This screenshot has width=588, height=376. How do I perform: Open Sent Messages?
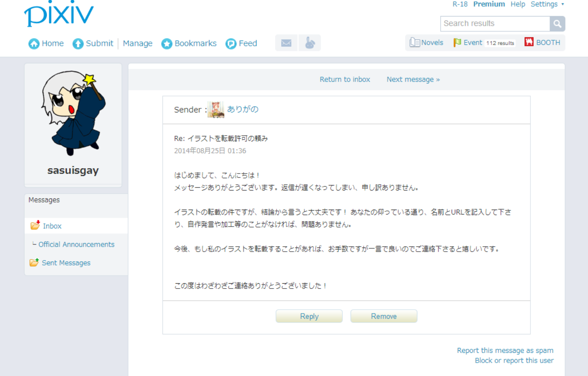pyautogui.click(x=66, y=263)
